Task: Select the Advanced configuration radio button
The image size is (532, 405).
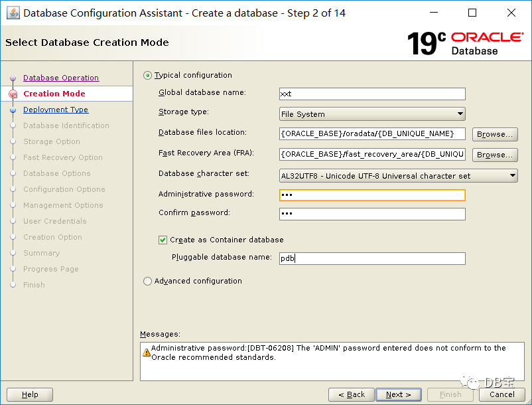Action: pyautogui.click(x=147, y=281)
